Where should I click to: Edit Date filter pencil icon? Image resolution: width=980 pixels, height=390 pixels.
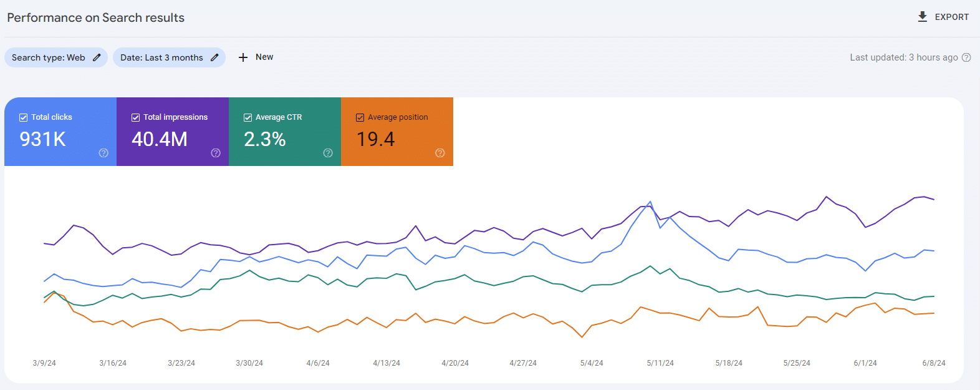[x=214, y=57]
